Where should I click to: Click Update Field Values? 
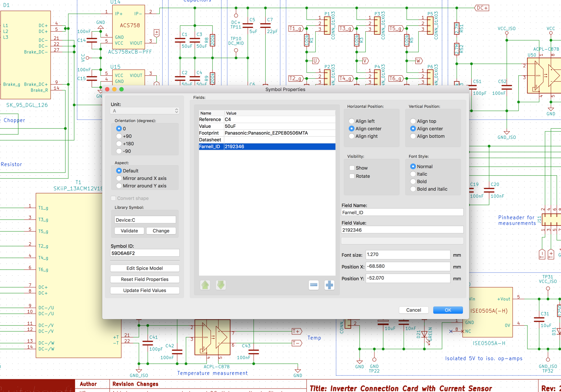pos(145,290)
